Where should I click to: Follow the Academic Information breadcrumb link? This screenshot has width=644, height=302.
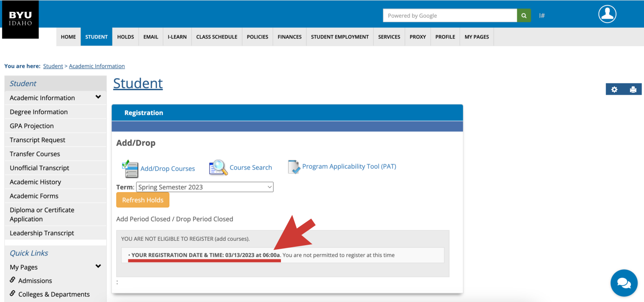(x=97, y=66)
